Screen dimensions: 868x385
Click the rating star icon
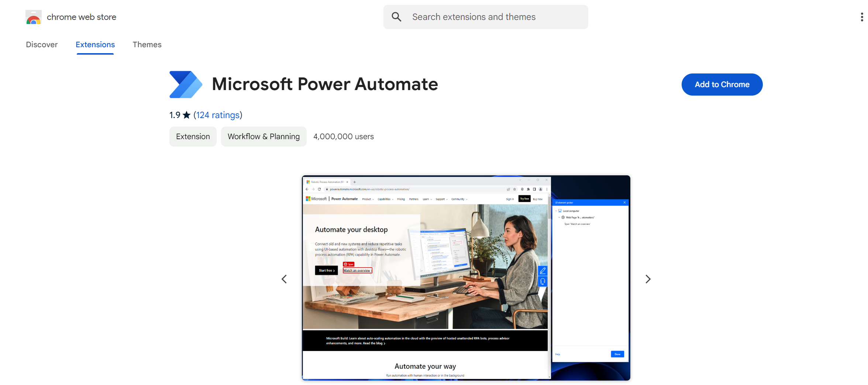click(187, 115)
